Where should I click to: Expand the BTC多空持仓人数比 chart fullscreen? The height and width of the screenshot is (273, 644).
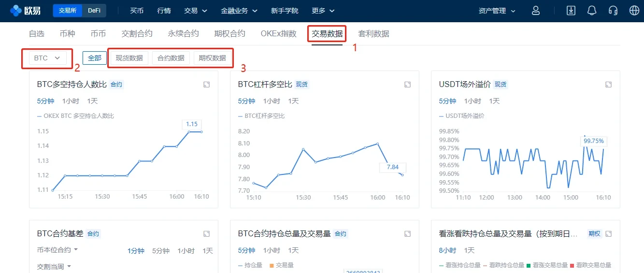pos(206,85)
